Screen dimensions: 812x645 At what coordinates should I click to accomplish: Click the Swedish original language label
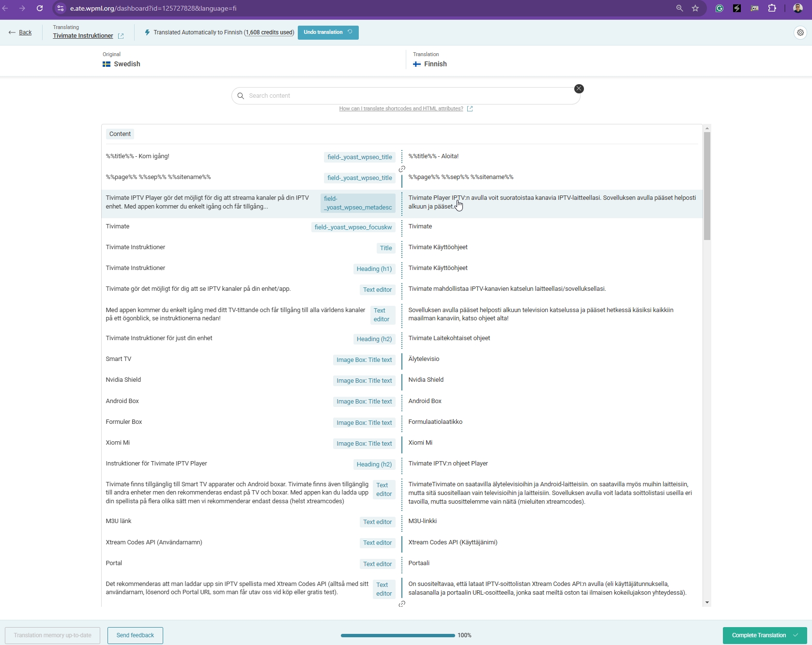click(122, 64)
